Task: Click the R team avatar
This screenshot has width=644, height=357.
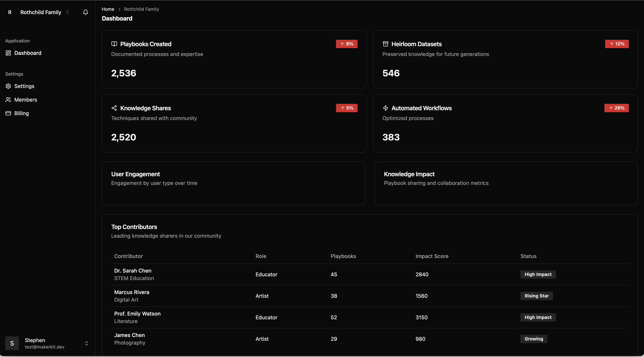Action: pyautogui.click(x=10, y=12)
